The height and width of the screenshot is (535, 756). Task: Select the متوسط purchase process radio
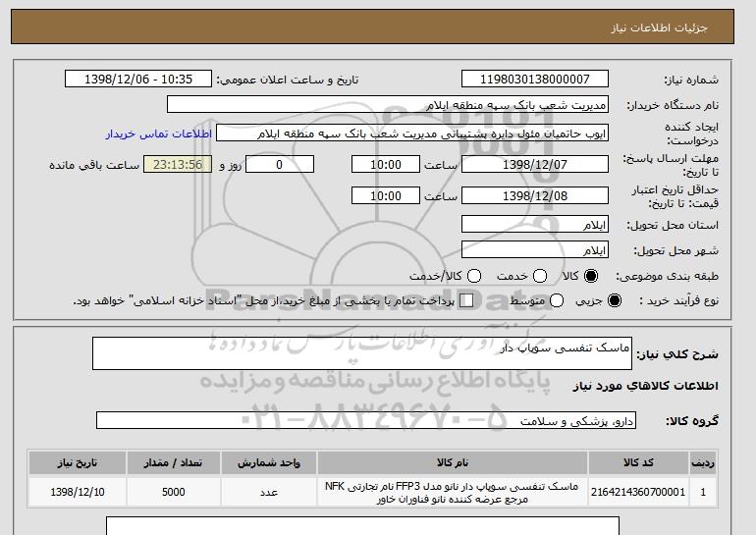coord(557,300)
